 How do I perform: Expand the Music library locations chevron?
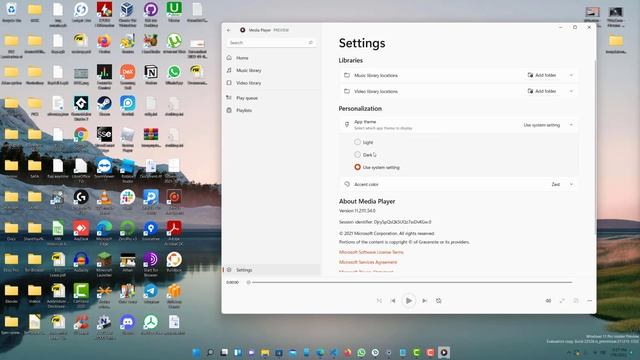tap(571, 75)
